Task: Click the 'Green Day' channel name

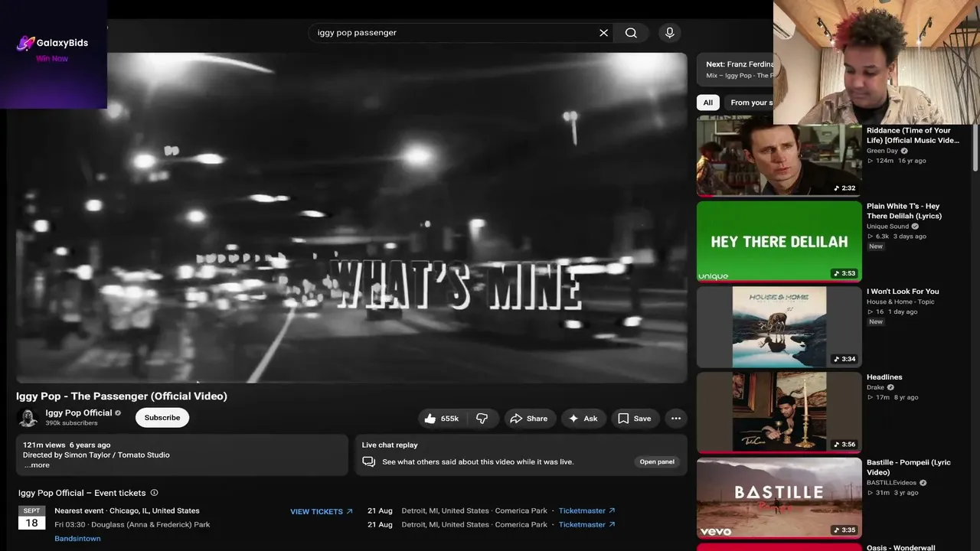Action: point(882,151)
